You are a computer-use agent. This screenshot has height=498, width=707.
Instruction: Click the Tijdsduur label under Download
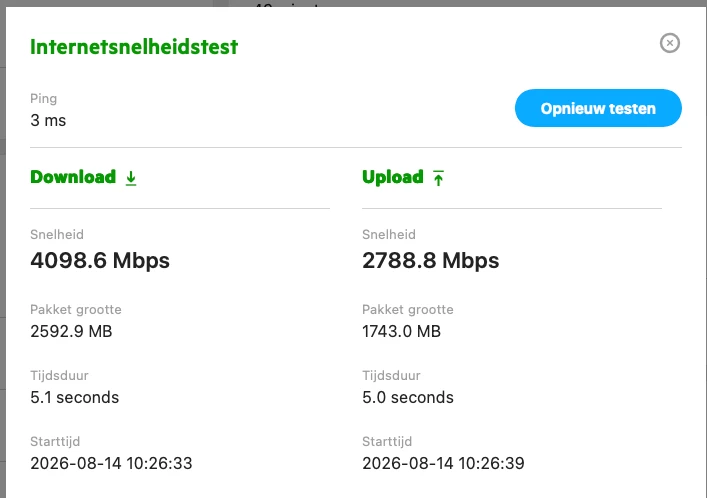(x=60, y=375)
